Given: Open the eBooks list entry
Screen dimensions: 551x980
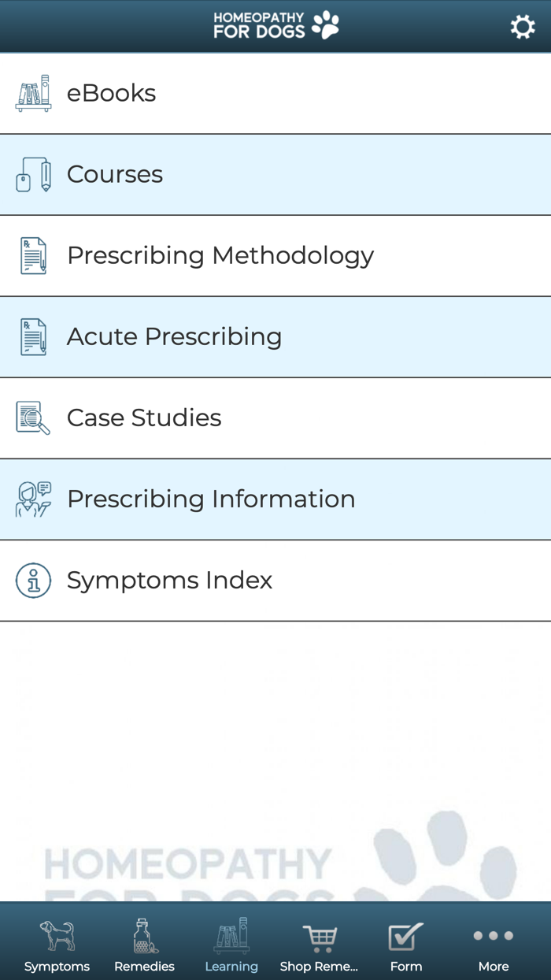Looking at the screenshot, I should point(275,94).
